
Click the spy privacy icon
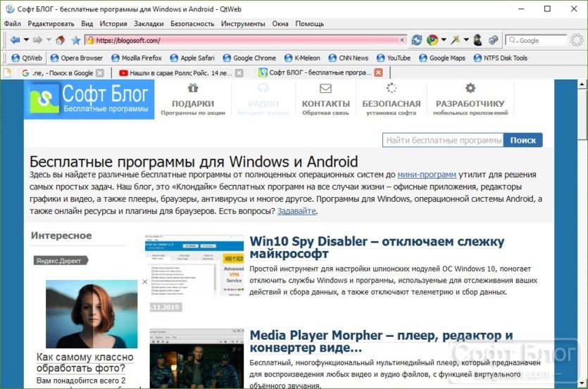click(477, 40)
